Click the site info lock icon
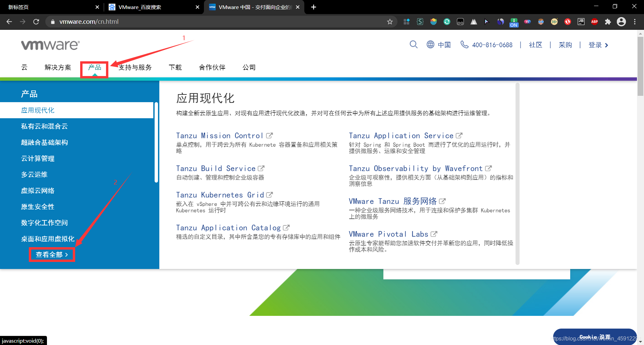Screen dimensions: 644x345 coord(53,22)
